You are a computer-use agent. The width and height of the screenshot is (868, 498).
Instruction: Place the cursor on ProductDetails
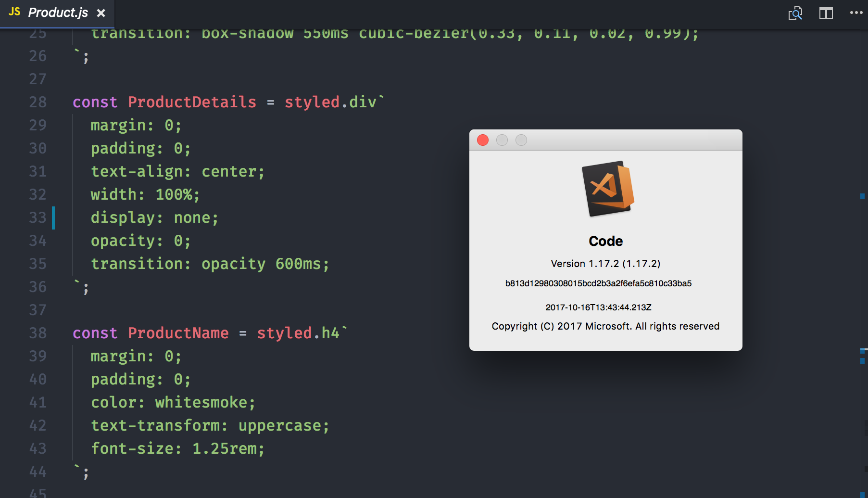tap(192, 102)
